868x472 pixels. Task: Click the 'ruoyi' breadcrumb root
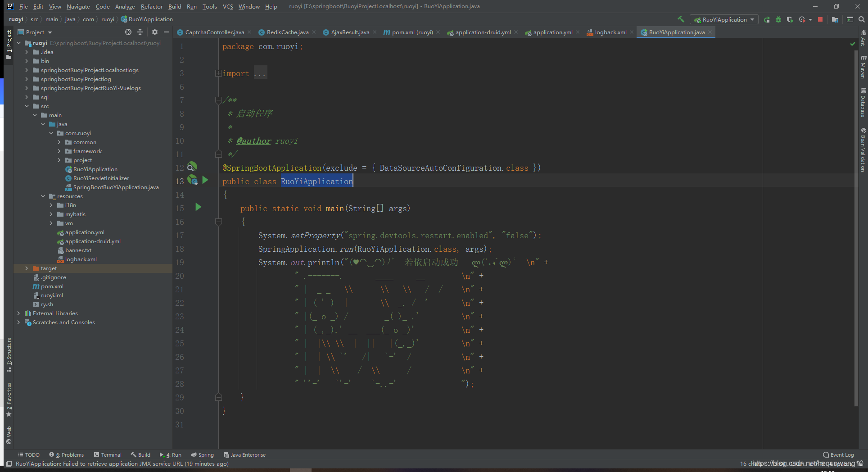16,19
